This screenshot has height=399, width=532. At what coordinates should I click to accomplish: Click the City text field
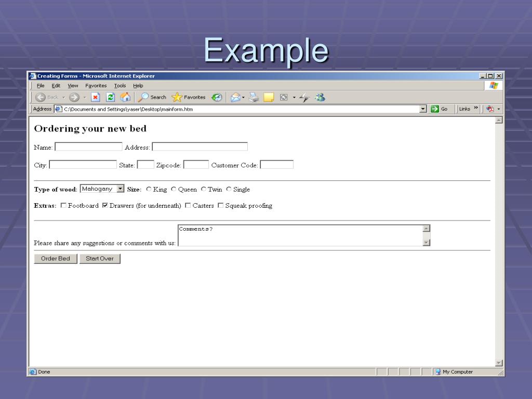click(83, 165)
